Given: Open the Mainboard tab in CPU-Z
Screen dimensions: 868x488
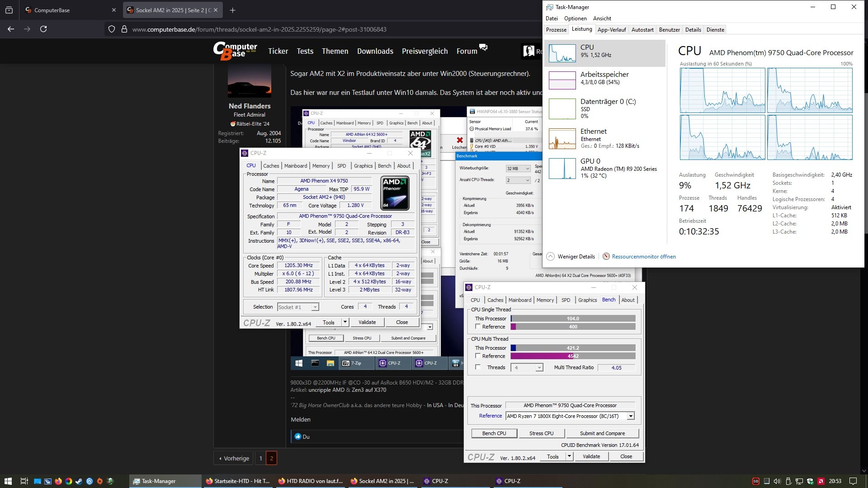Looking at the screenshot, I should pos(295,166).
